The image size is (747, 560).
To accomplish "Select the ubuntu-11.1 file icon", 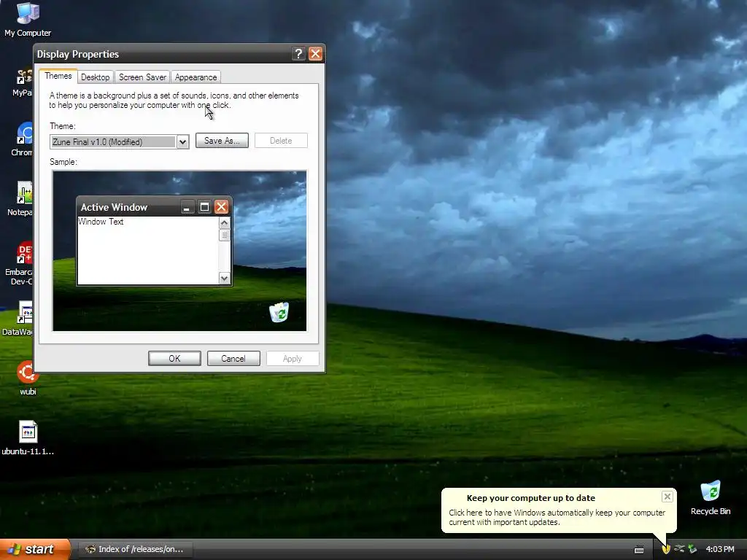I will (28, 438).
